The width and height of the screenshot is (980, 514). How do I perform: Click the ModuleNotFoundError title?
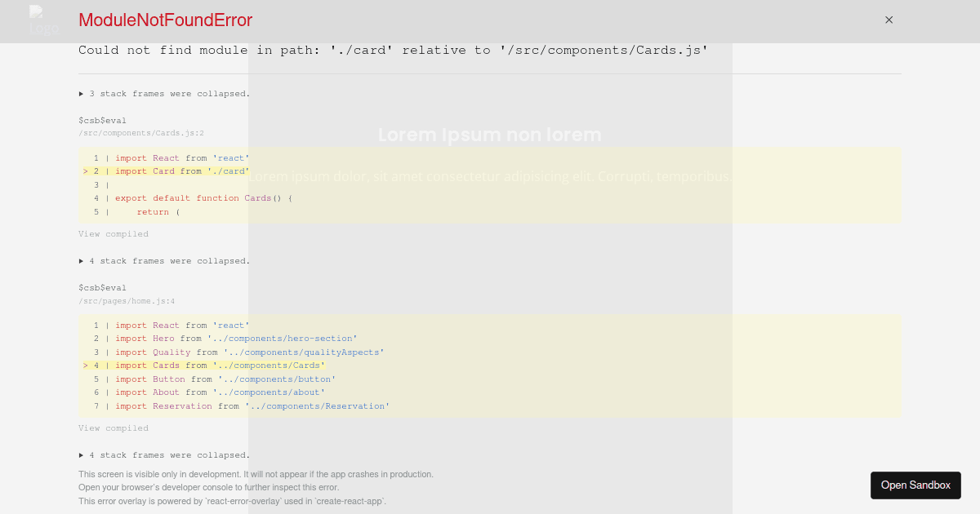[165, 20]
